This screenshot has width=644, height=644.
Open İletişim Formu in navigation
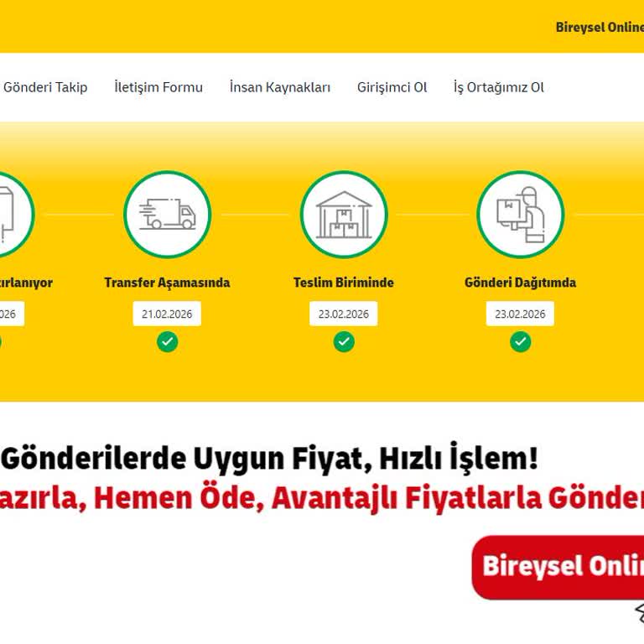pos(158,87)
